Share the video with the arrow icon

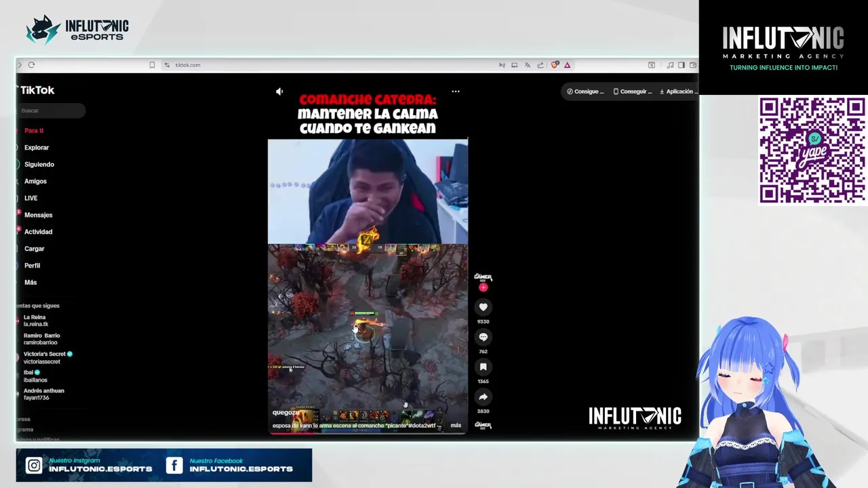click(x=483, y=396)
